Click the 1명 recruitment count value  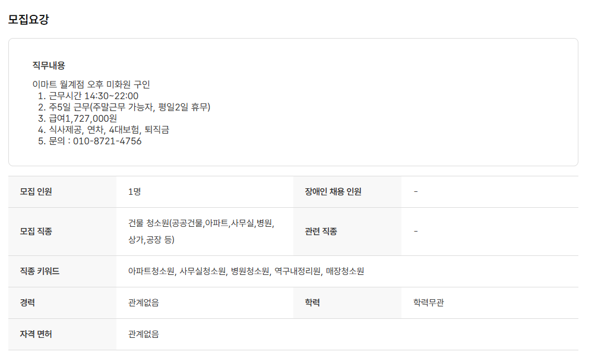click(x=134, y=192)
